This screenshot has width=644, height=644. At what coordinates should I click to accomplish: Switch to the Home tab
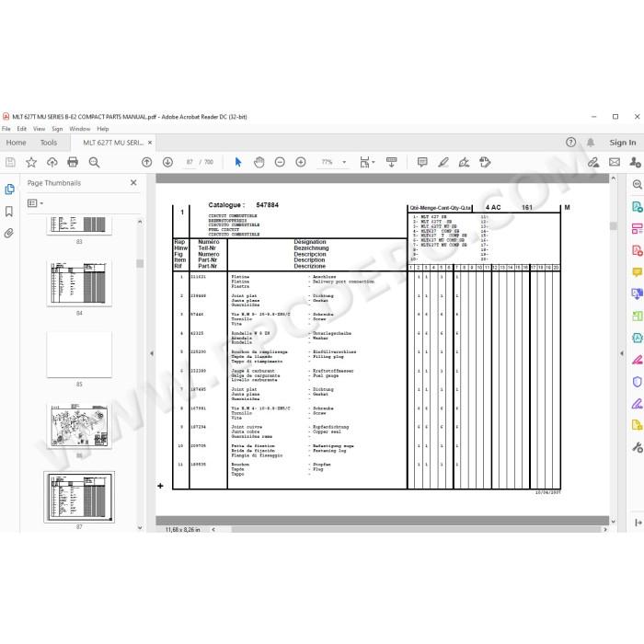16,143
